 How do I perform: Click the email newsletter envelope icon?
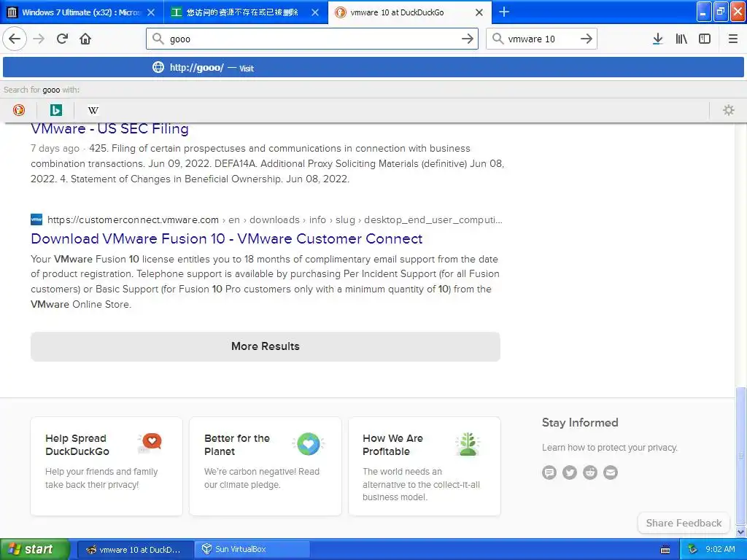tap(611, 472)
